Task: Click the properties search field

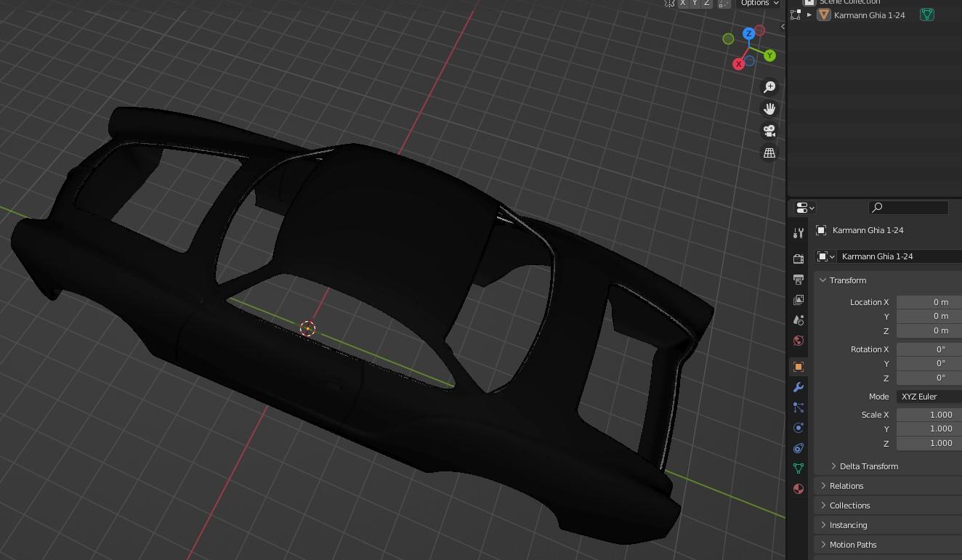Action: tap(908, 208)
